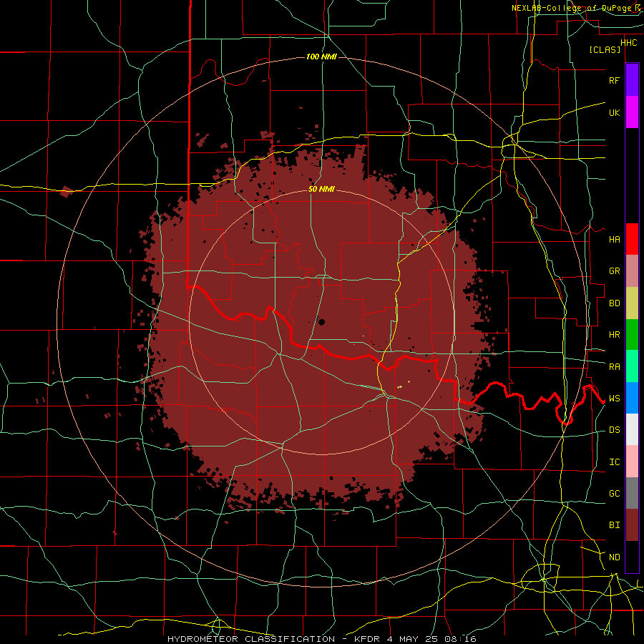This screenshot has width=644, height=644.
Task: Click the 'RF' legend label
Action: [x=614, y=80]
